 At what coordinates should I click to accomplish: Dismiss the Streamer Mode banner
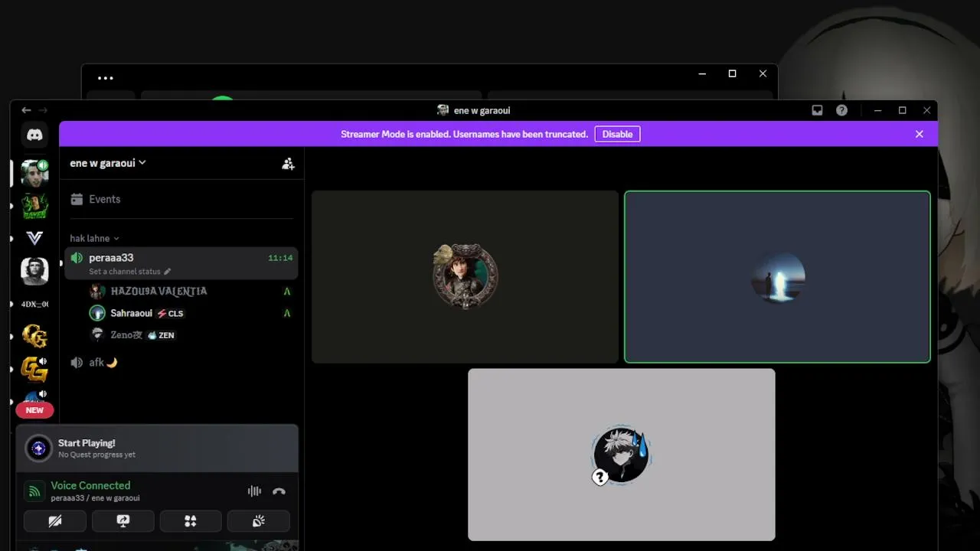[x=920, y=134]
